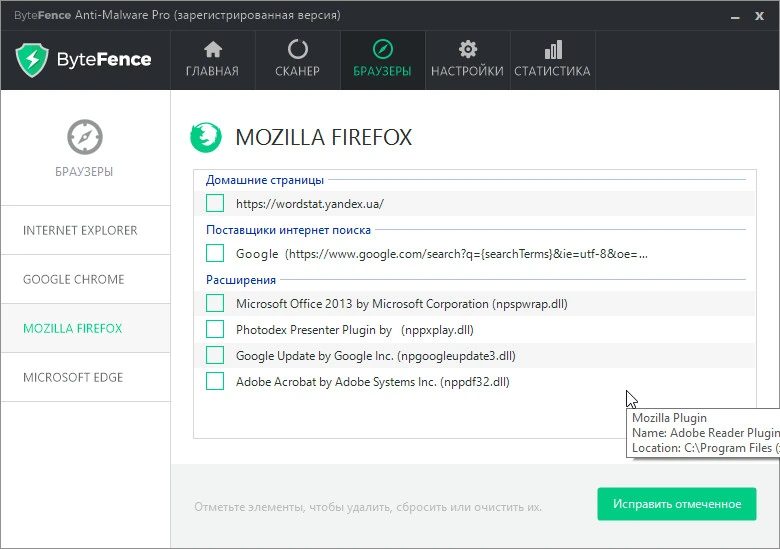Click the Поставщики интернет поиска section header
Viewport: 780px width, 549px height.
click(x=289, y=230)
